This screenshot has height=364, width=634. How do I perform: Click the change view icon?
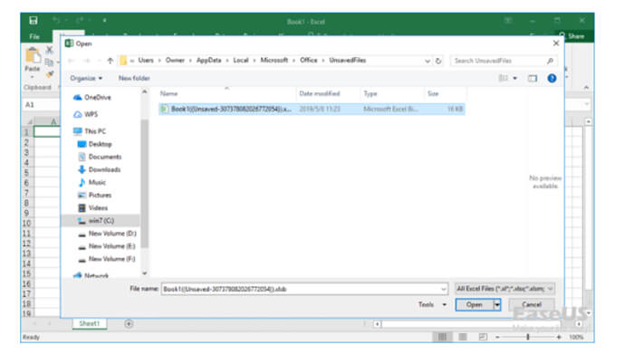504,78
